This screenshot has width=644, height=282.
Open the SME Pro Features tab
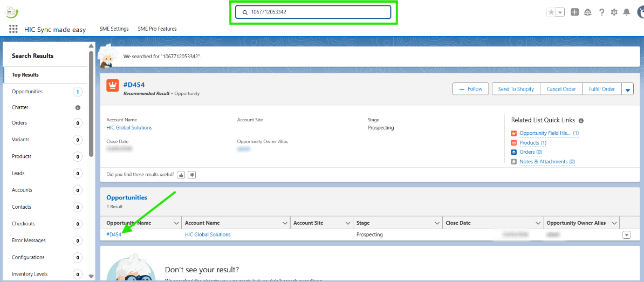click(x=157, y=29)
